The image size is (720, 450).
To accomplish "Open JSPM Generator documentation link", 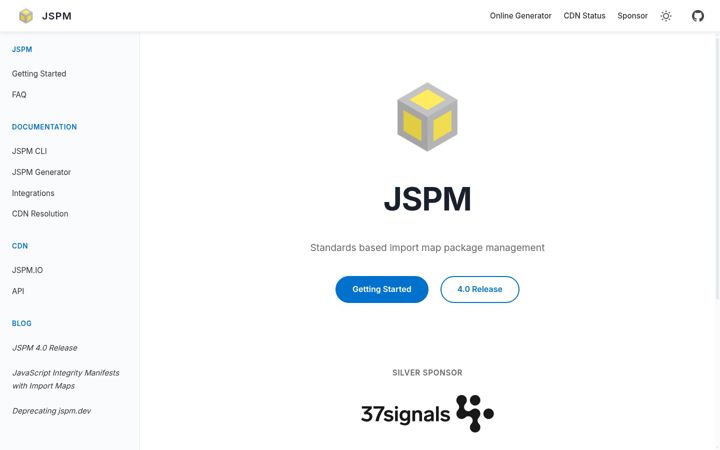I will [41, 172].
